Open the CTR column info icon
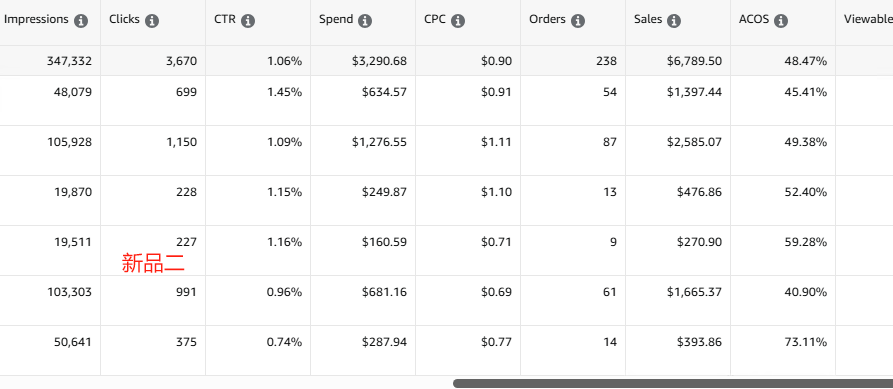Image resolution: width=893 pixels, height=389 pixels. (x=248, y=21)
